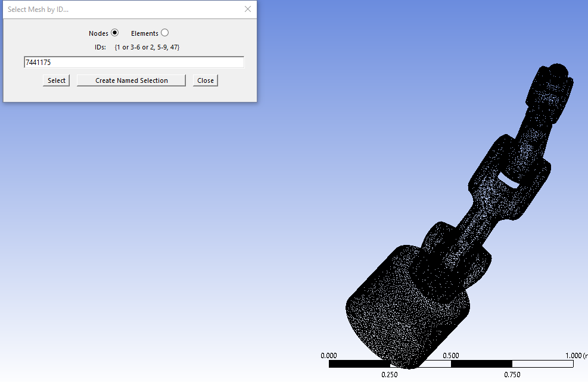588x382 pixels.
Task: Select the Nodes radio button
Action: click(115, 33)
